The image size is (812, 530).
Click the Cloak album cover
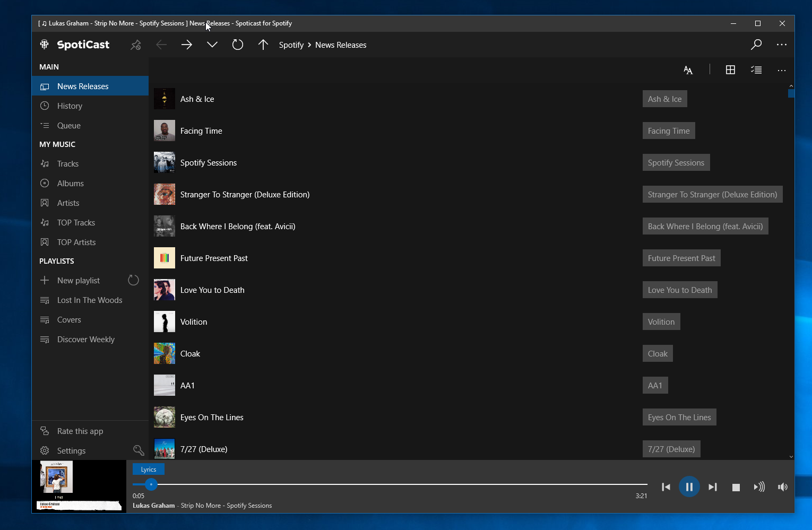click(x=165, y=353)
